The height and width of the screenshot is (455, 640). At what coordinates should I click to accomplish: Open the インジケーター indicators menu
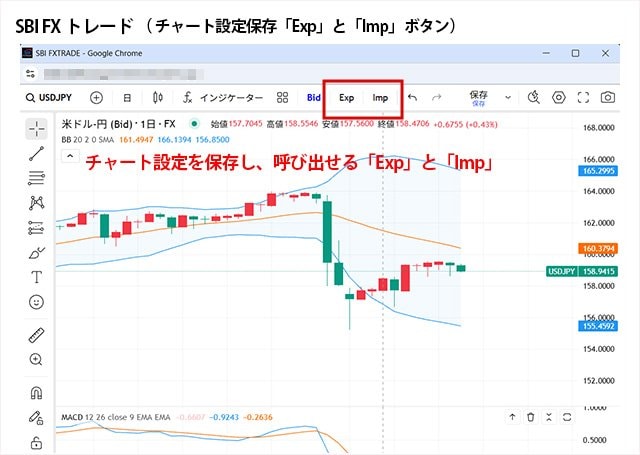click(x=223, y=98)
